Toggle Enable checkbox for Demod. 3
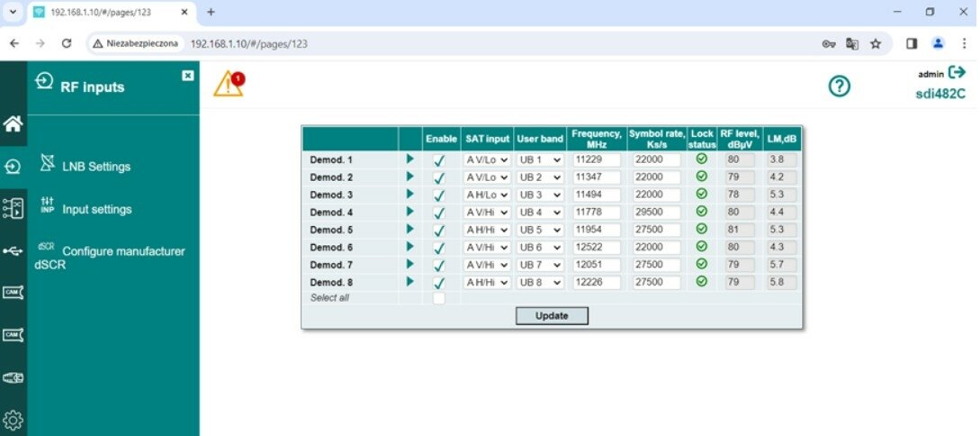Viewport: 980px width, 436px height. (x=439, y=195)
